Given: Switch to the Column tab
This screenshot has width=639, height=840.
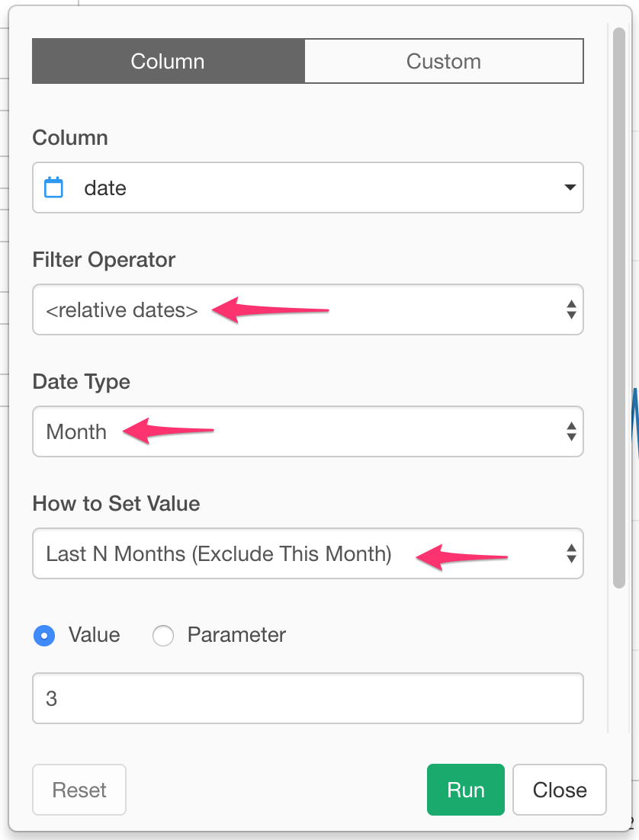Looking at the screenshot, I should (168, 61).
